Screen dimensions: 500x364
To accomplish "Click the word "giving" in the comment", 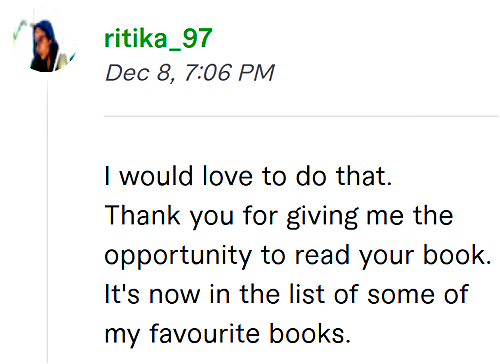I will point(322,217).
